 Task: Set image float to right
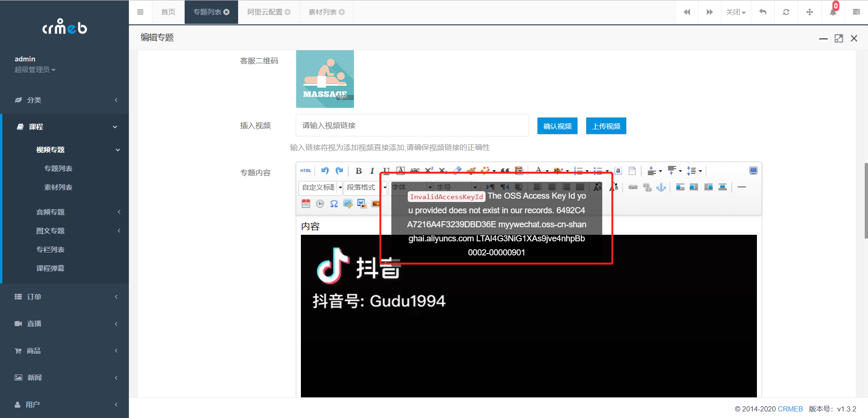[x=709, y=187]
